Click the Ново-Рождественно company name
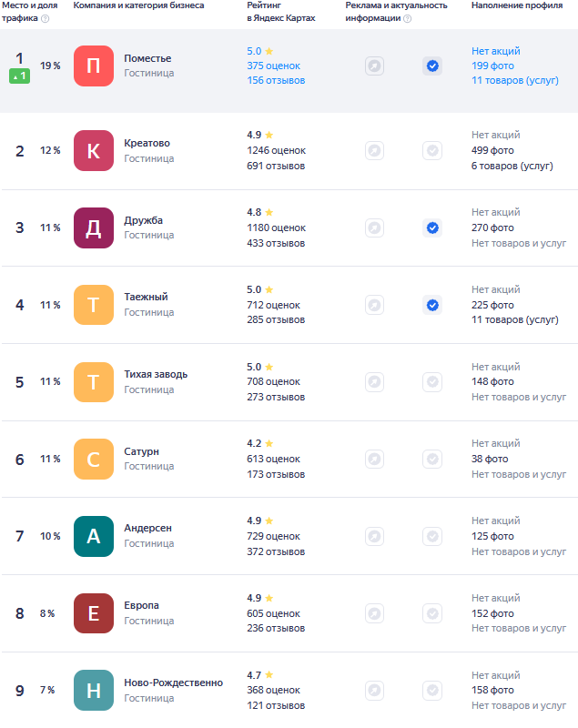 tap(173, 683)
